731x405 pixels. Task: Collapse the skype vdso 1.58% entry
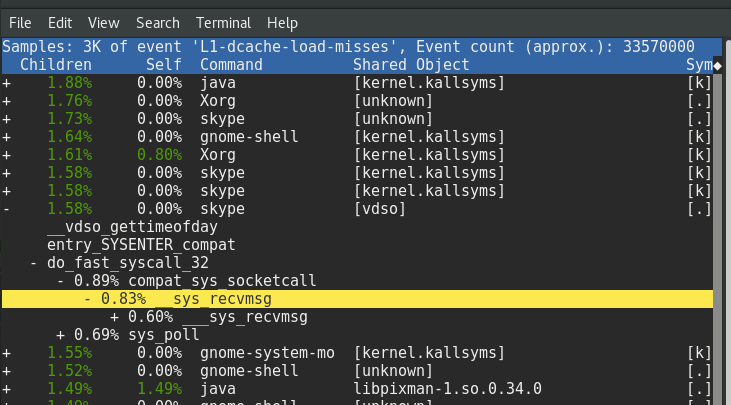pyautogui.click(x=7, y=208)
